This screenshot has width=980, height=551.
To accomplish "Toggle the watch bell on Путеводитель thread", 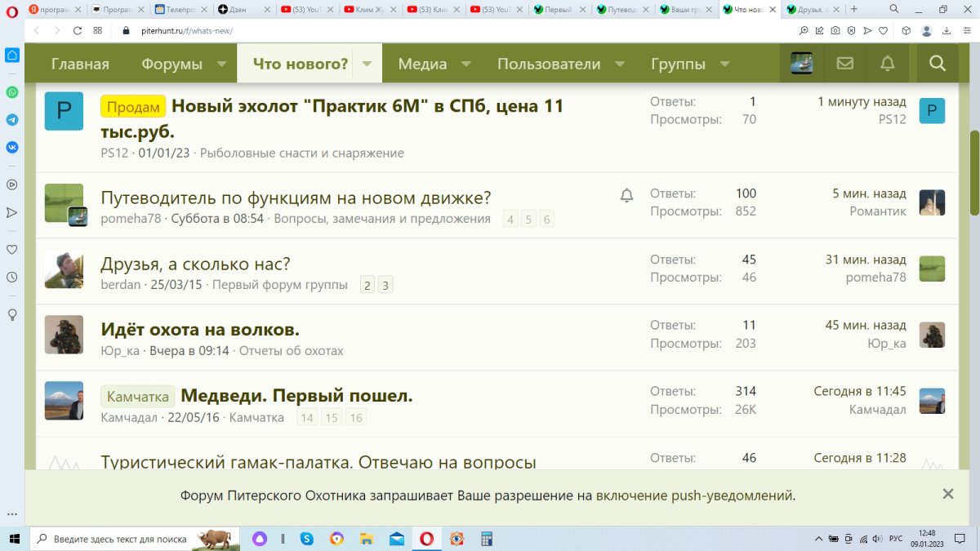I will coord(626,195).
